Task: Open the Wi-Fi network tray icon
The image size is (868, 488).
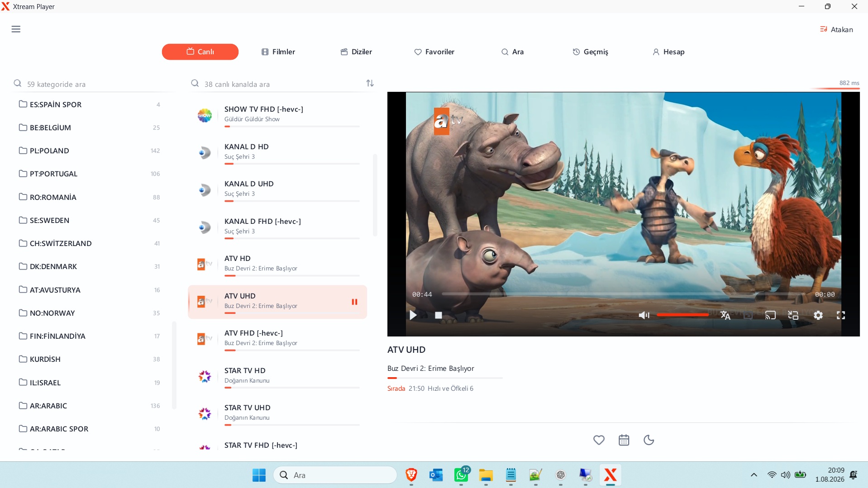Action: click(x=772, y=475)
